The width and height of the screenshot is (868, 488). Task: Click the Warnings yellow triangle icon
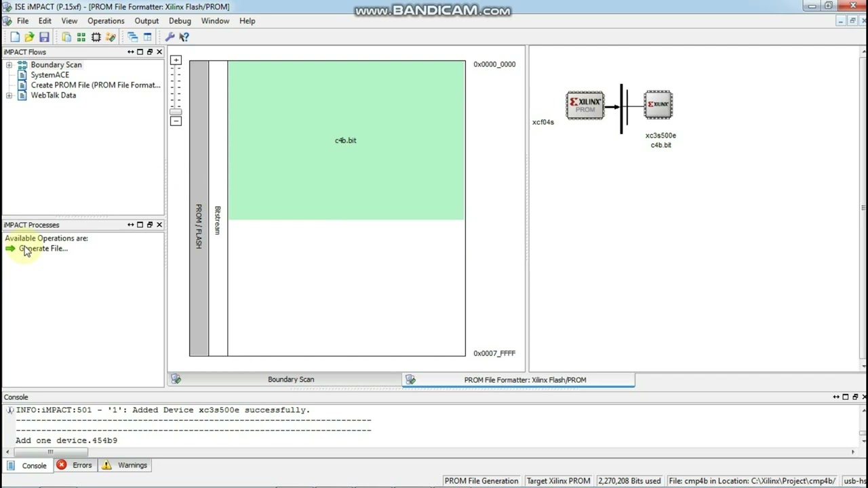pyautogui.click(x=106, y=465)
